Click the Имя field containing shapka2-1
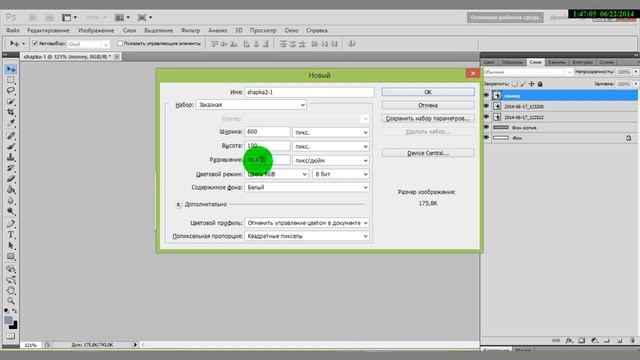Screen dimensions: 640x360 [309, 92]
